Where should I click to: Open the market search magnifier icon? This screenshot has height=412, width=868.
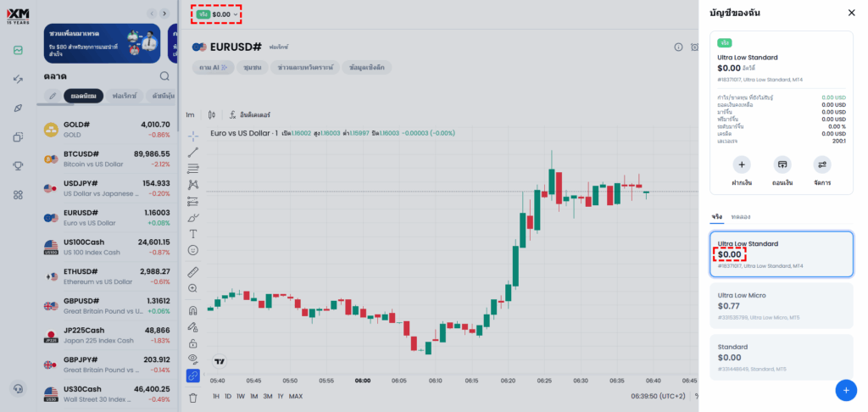[x=164, y=75]
